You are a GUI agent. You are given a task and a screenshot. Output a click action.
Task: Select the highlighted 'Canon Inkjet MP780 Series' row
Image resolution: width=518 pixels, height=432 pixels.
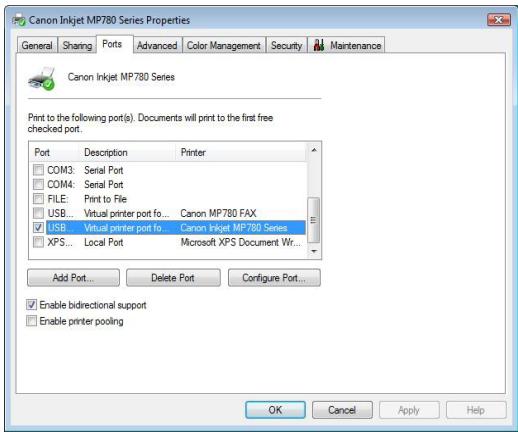[176, 228]
